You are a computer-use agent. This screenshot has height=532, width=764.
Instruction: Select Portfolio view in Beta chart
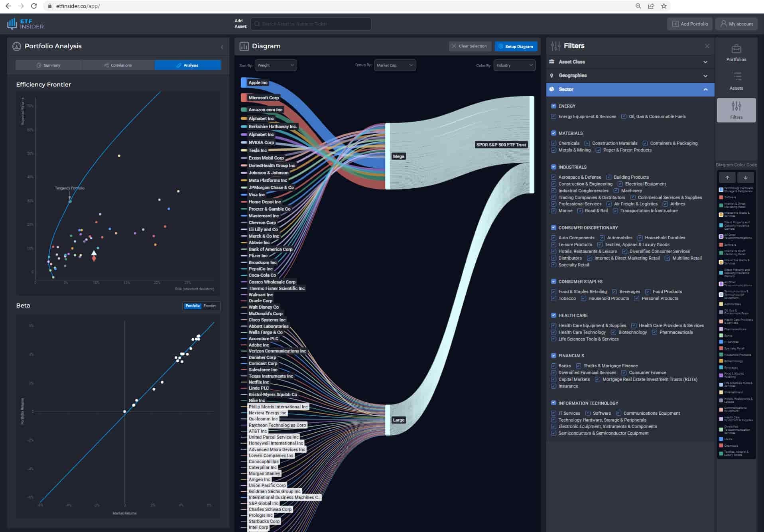click(x=192, y=306)
